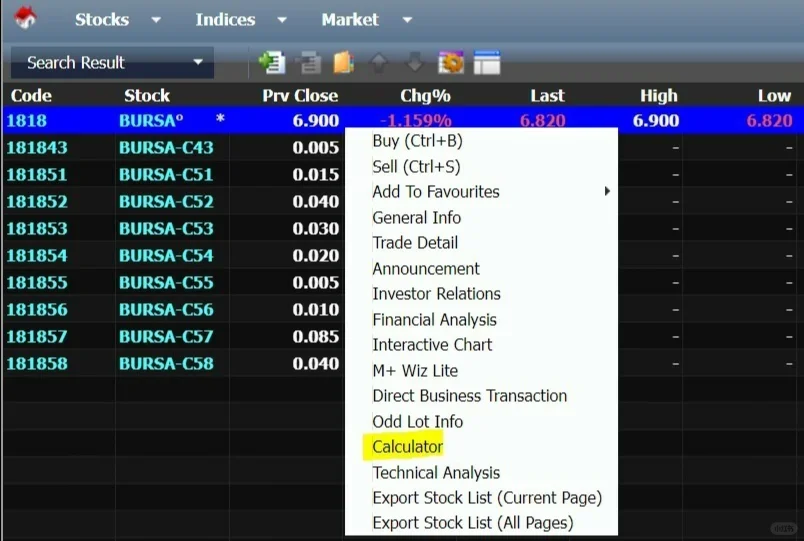Open Technical Analysis menu entry
This screenshot has height=541, width=804.
click(436, 472)
